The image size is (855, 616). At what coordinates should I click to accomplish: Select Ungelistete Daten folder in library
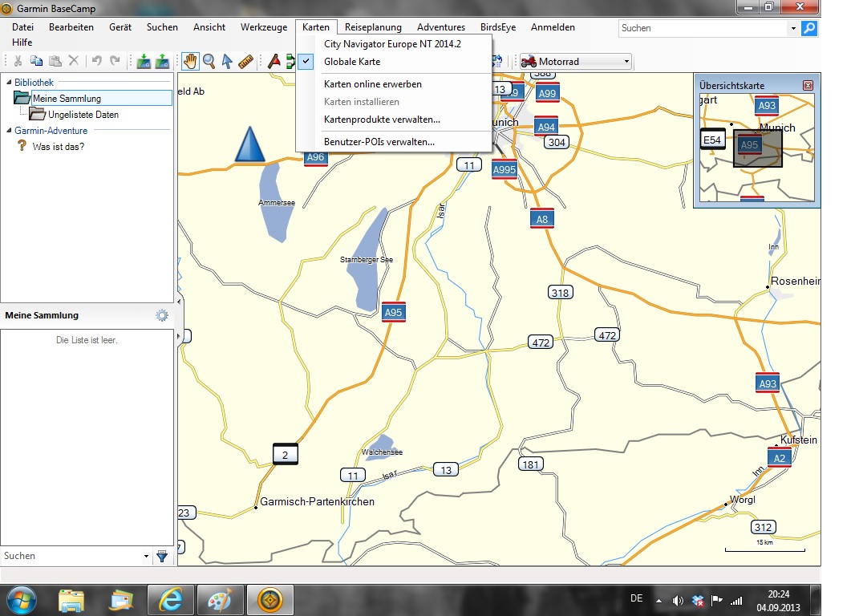(83, 115)
